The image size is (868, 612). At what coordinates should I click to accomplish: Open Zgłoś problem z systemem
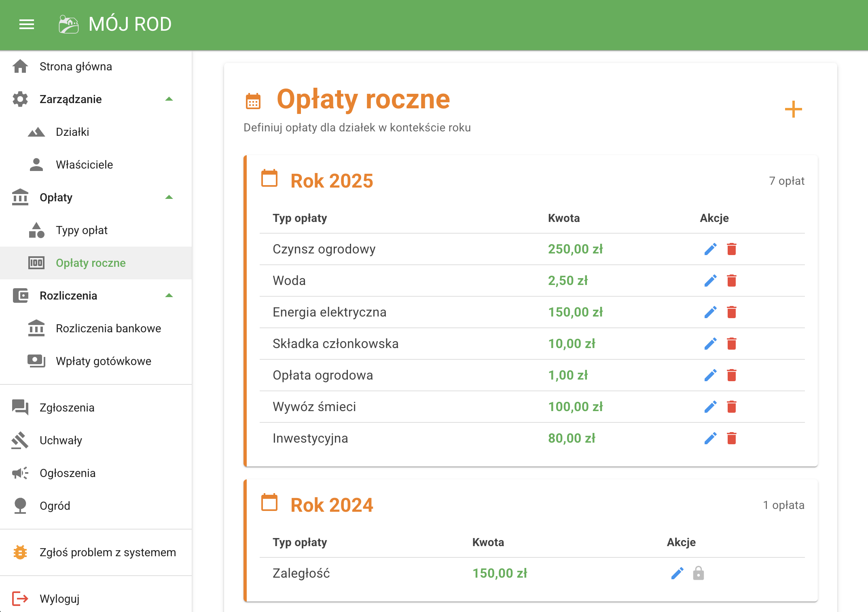(108, 552)
